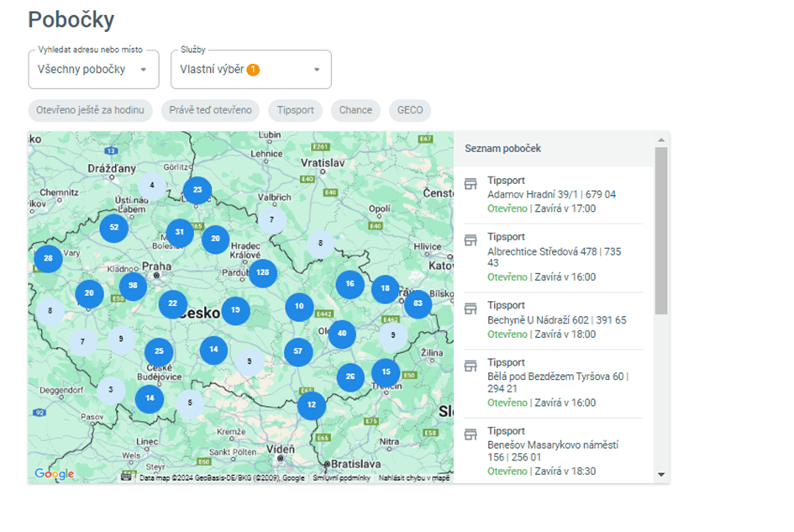This screenshot has width=794, height=532.
Task: Click the Seznam poboček heading
Action: [x=502, y=149]
